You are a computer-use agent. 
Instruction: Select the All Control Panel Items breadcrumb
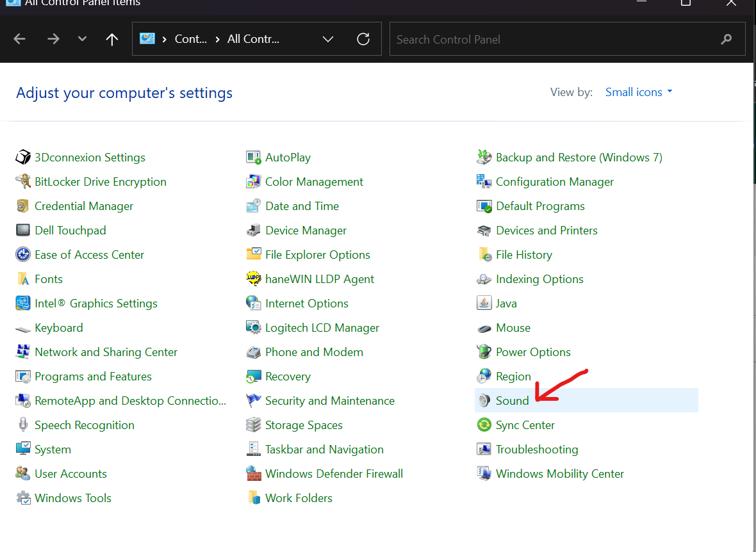pos(253,40)
